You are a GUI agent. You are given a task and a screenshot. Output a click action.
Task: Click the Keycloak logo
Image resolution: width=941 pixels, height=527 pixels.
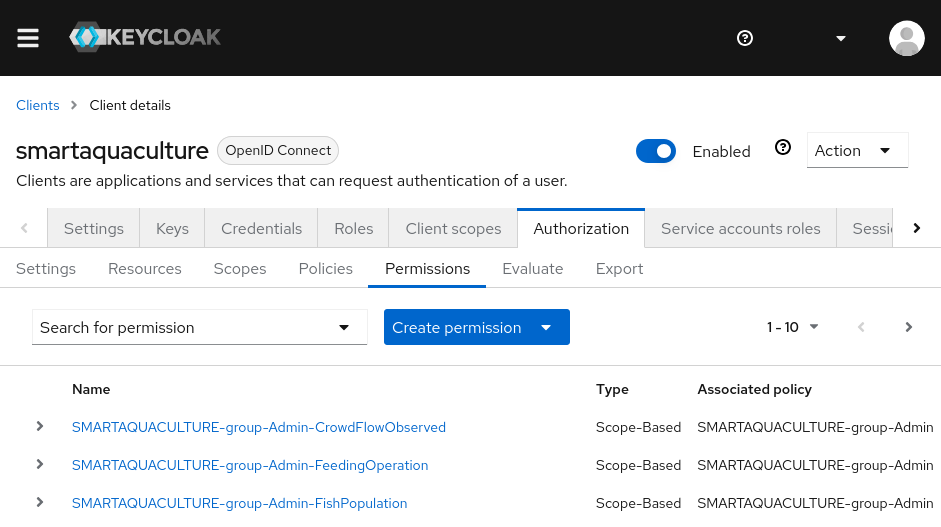coord(145,37)
